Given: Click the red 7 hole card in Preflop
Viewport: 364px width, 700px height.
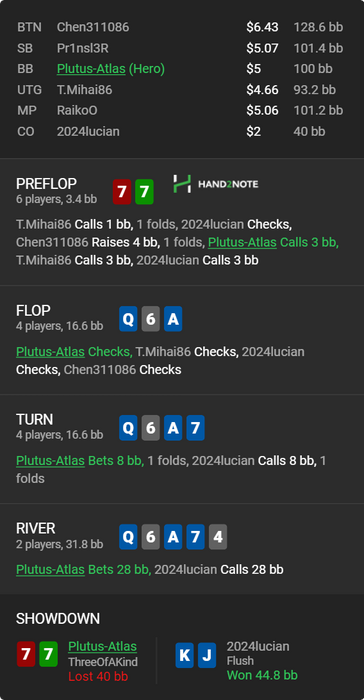Looking at the screenshot, I should 121,192.
